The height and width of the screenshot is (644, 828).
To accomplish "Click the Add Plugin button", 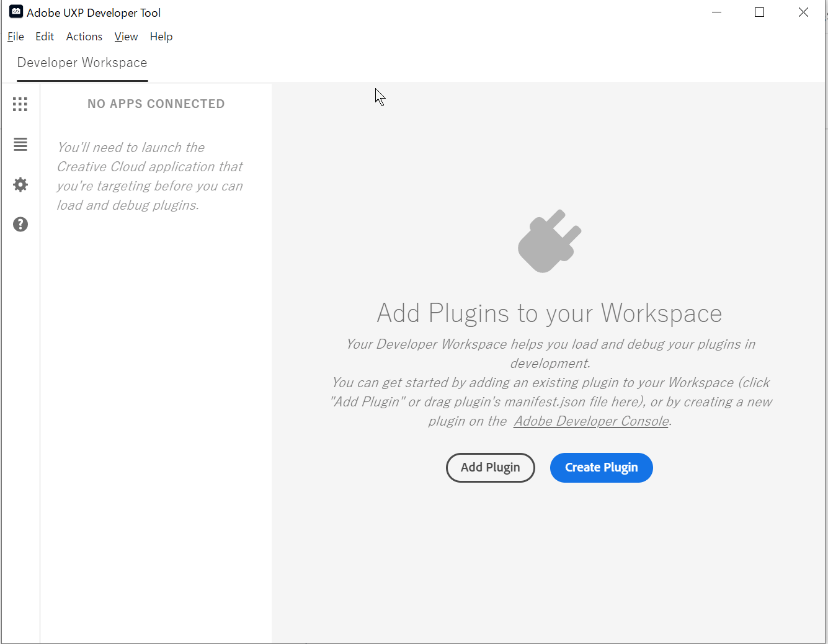I will [490, 467].
